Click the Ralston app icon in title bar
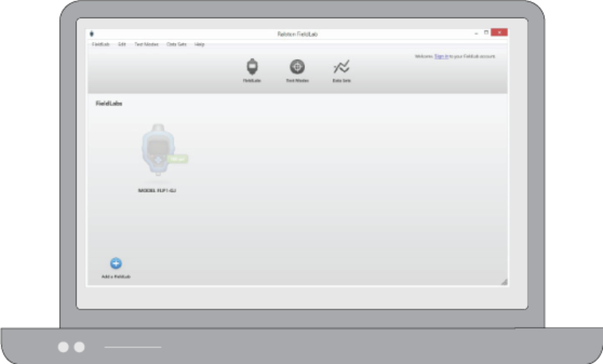 92,34
